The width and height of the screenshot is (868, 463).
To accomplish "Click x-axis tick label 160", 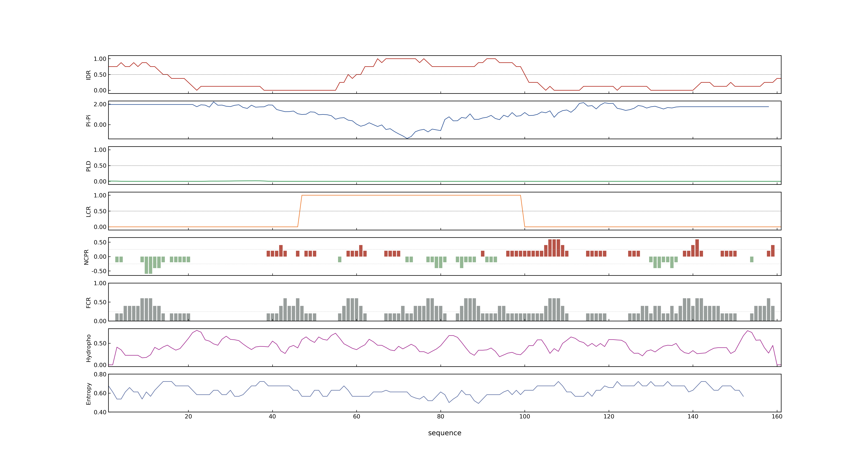I will pos(777,416).
